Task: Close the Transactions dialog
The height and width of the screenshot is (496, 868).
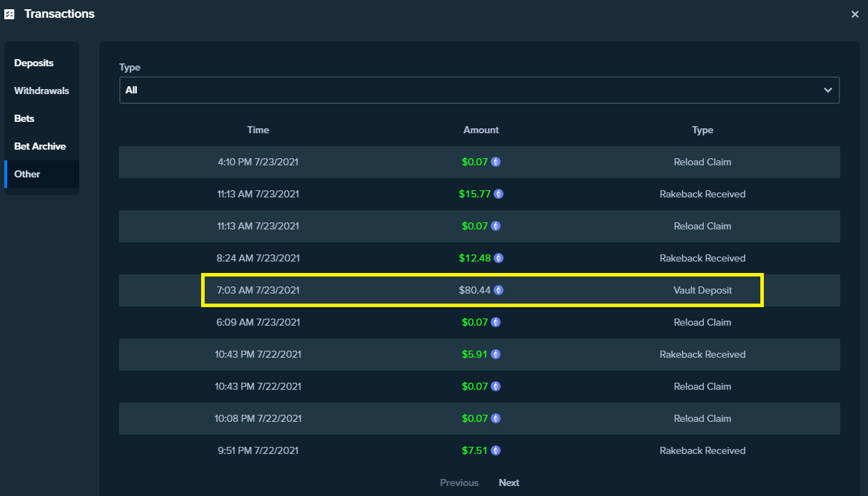Action: coord(855,14)
